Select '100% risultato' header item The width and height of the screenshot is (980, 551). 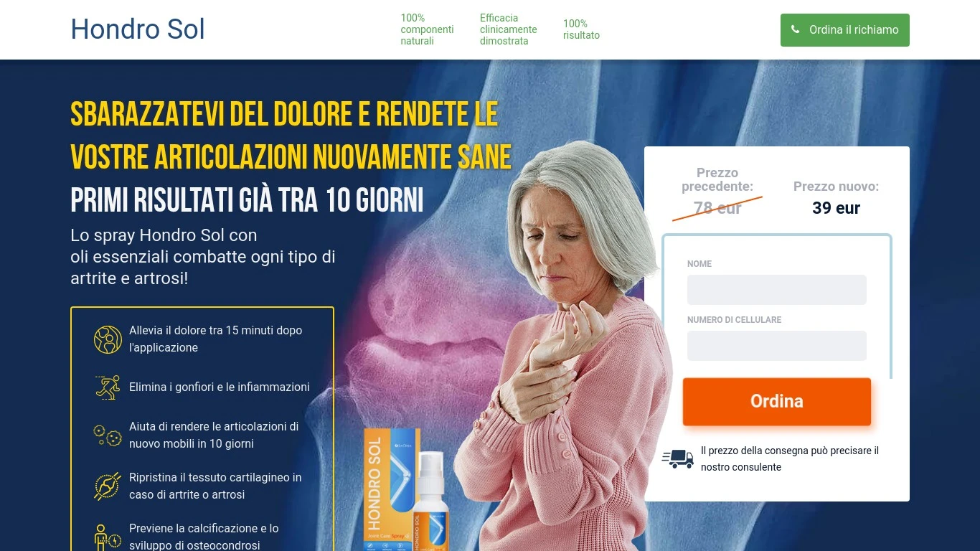coord(581,29)
